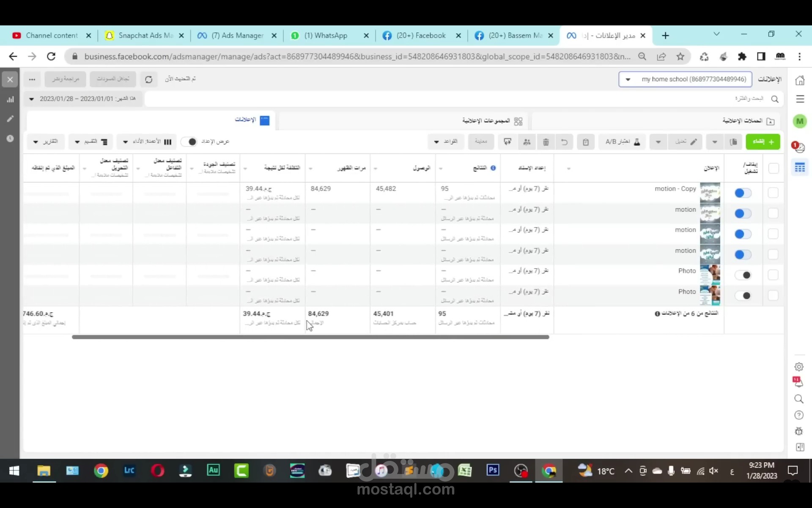Open the A/B test button

coord(622,142)
